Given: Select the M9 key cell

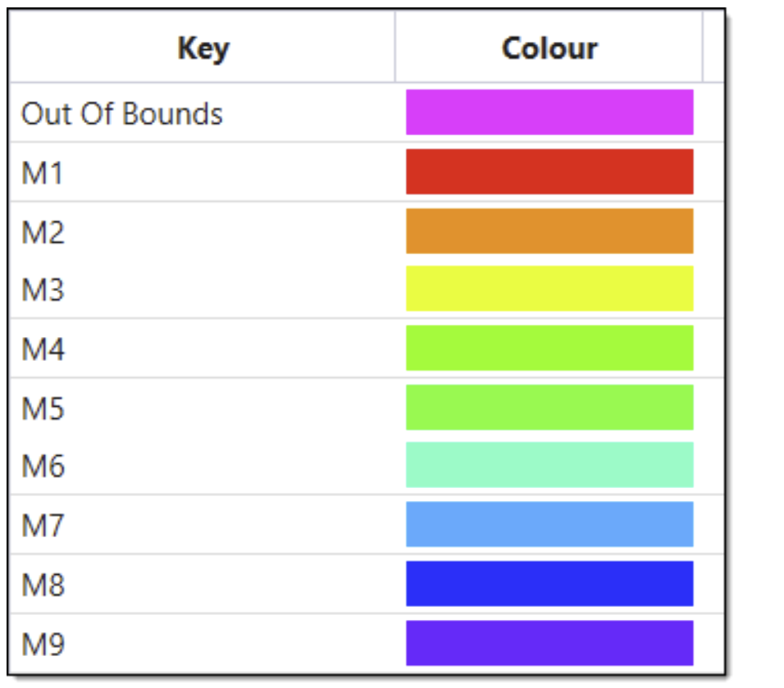Looking at the screenshot, I should (x=43, y=644).
